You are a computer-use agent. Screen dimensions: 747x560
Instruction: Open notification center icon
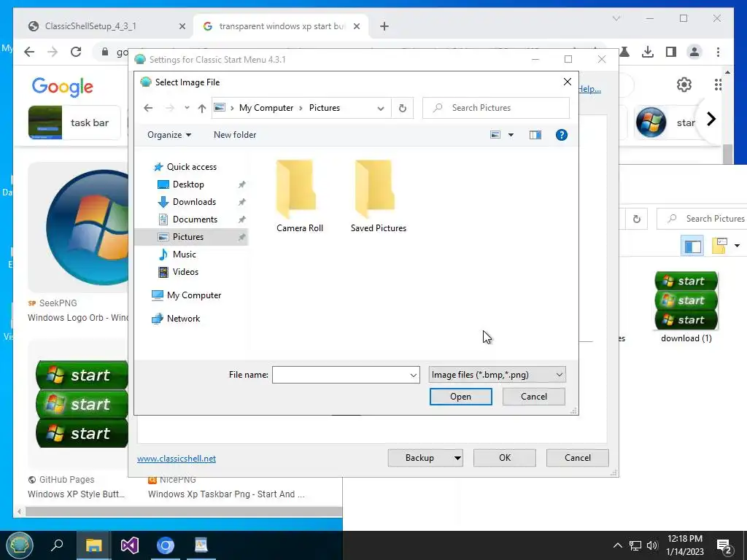[724, 546]
